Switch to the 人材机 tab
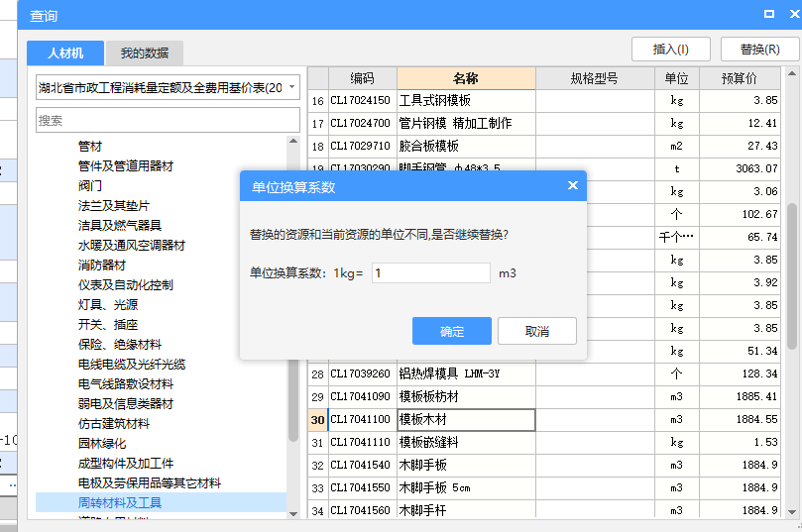Screen dimensions: 802x532 (65, 53)
